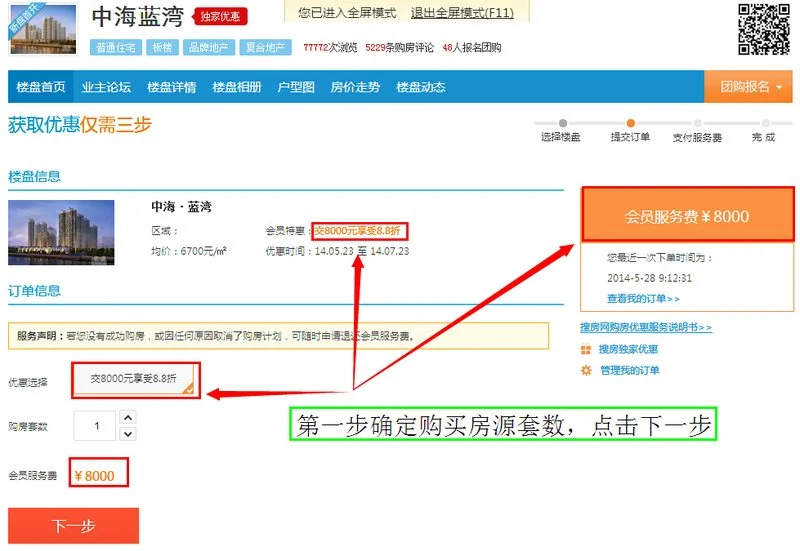Click the 77772次浏览 text
Image resolution: width=800 pixels, height=551 pixels.
(330, 47)
